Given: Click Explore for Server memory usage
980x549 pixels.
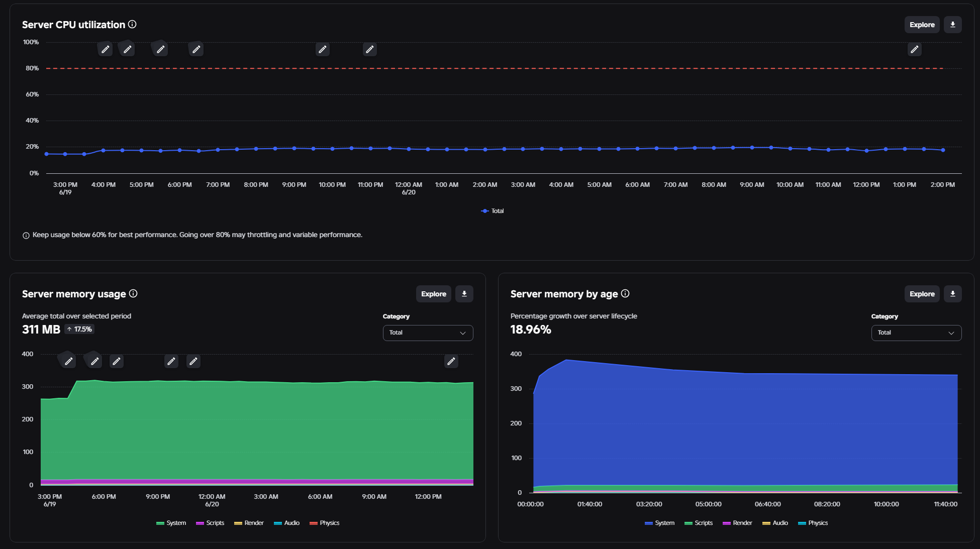Looking at the screenshot, I should click(x=434, y=294).
